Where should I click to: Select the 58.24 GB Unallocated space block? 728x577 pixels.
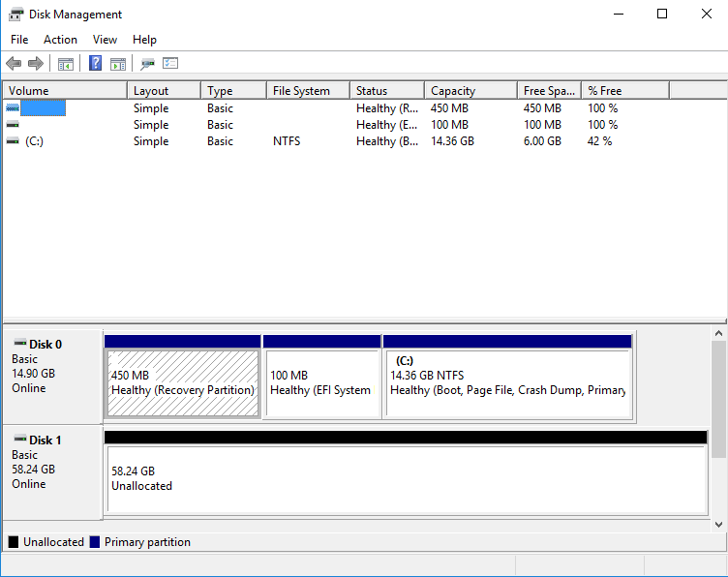[x=406, y=472]
